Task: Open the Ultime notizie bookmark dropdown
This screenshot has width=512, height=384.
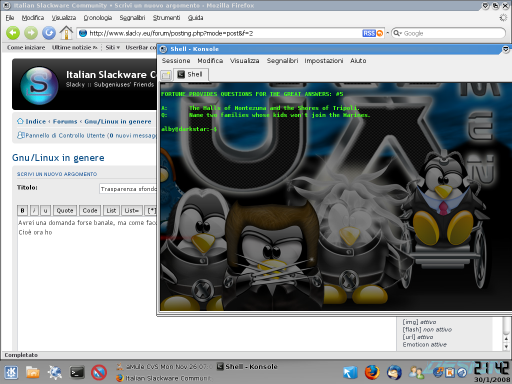Action: tap(75, 48)
